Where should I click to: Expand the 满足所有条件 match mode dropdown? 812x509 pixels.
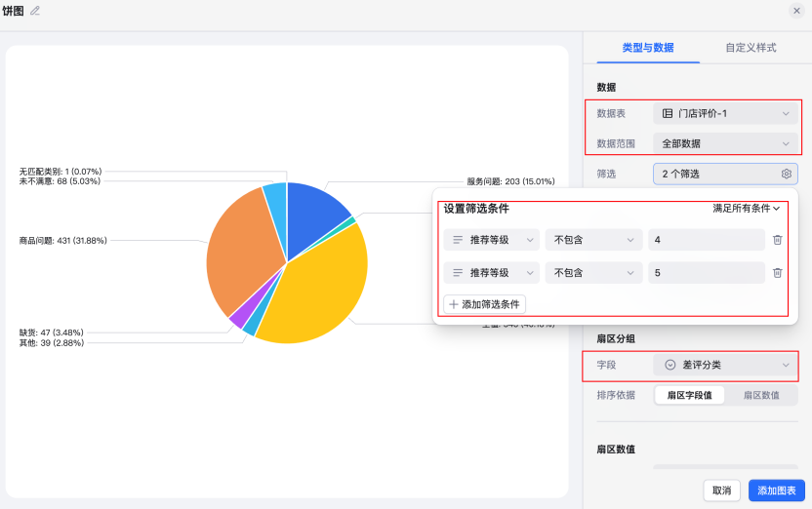[747, 209]
